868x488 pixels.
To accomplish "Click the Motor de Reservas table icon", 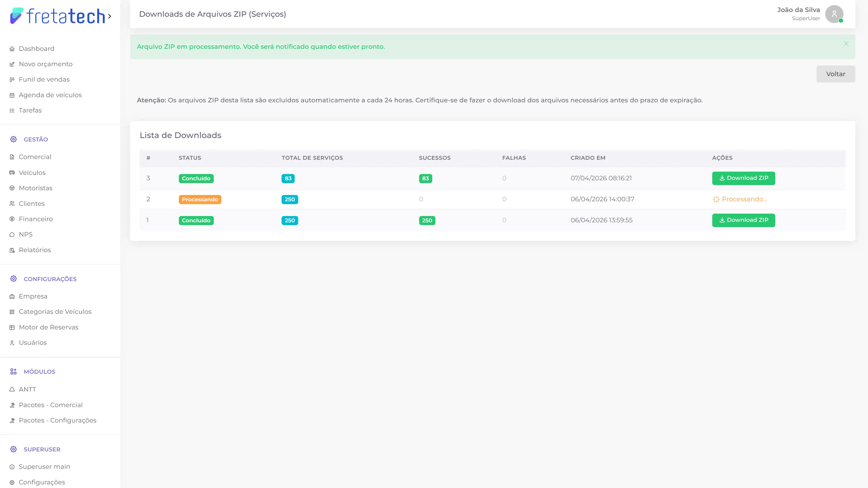I will point(12,327).
